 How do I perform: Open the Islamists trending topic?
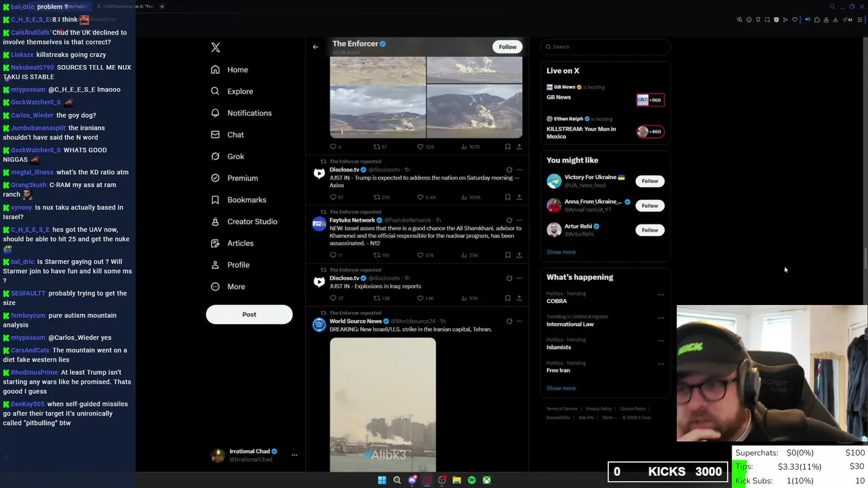pos(559,347)
